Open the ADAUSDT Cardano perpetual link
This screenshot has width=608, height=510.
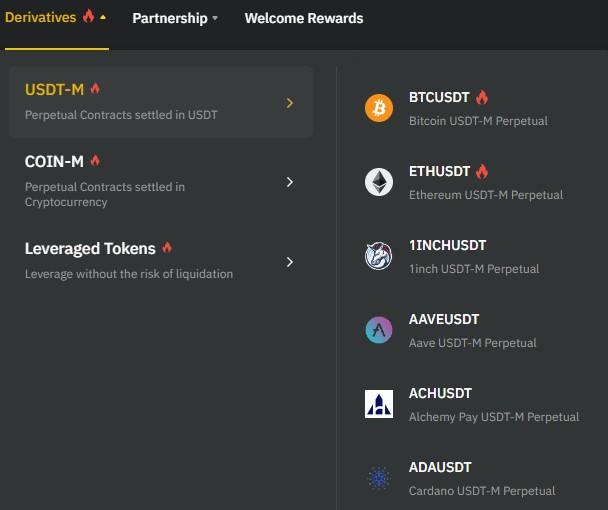(472, 478)
